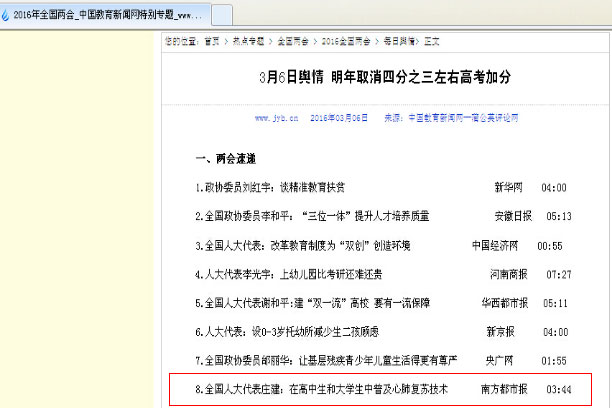Screen dimensions: 612x409
Task: Open highlighted item 8 on 心肺复苏技术
Action: tap(321, 388)
